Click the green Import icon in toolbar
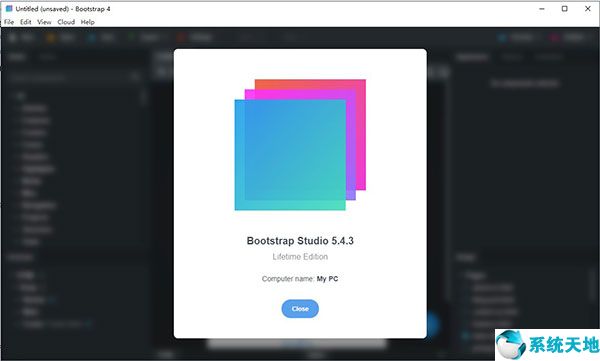600x361 pixels. [131, 38]
